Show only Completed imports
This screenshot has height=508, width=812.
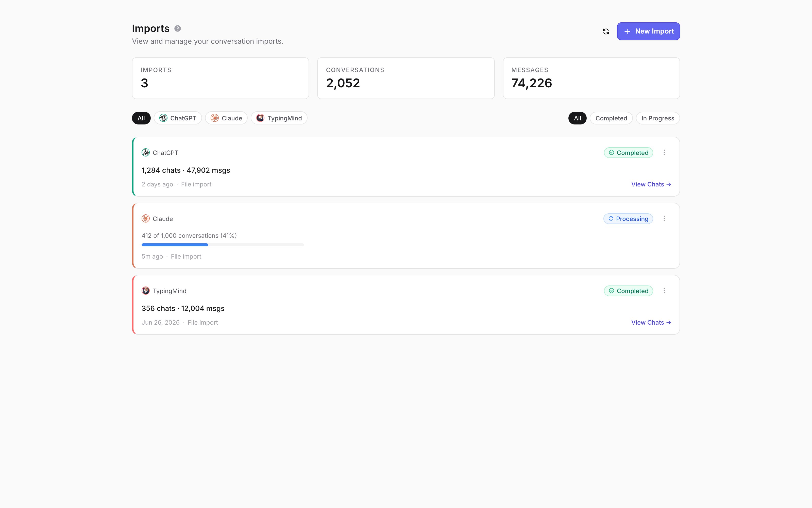(611, 118)
